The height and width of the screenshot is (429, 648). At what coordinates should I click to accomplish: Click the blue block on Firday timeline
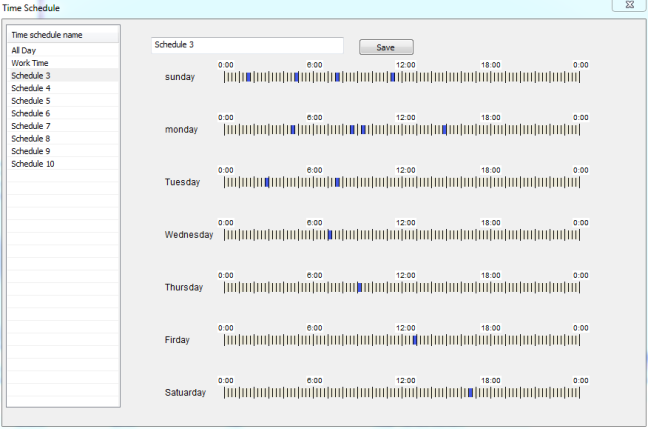click(414, 340)
